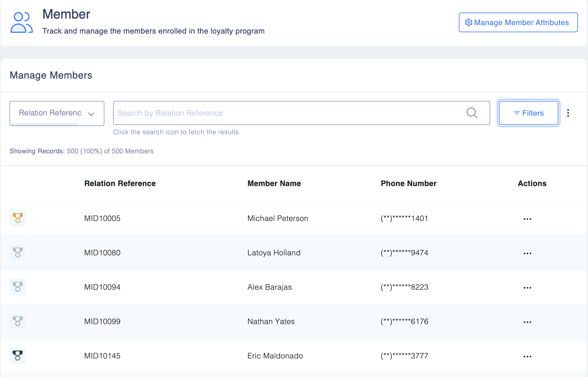This screenshot has width=588, height=377.
Task: Click Latoya Holland's silver tier medal icon
Action: click(x=18, y=253)
